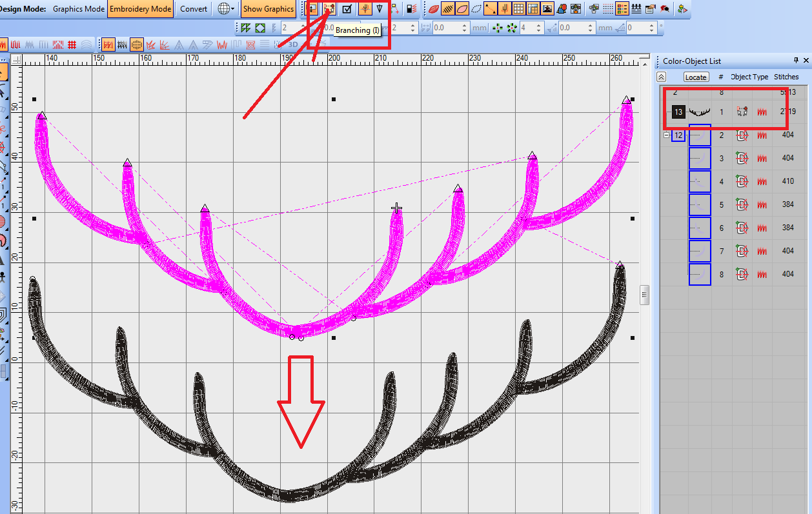812x514 pixels.
Task: Click the green square fit-frame icon
Action: 259,28
